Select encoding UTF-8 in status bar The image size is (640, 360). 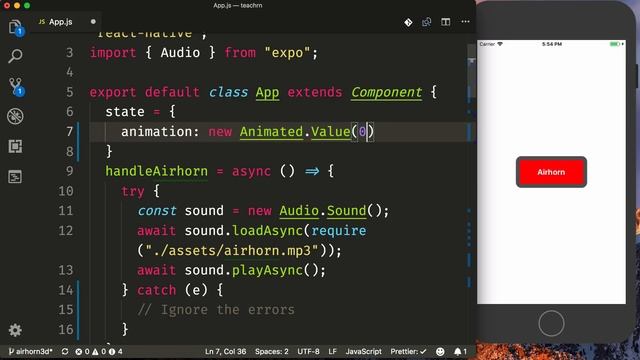308,351
